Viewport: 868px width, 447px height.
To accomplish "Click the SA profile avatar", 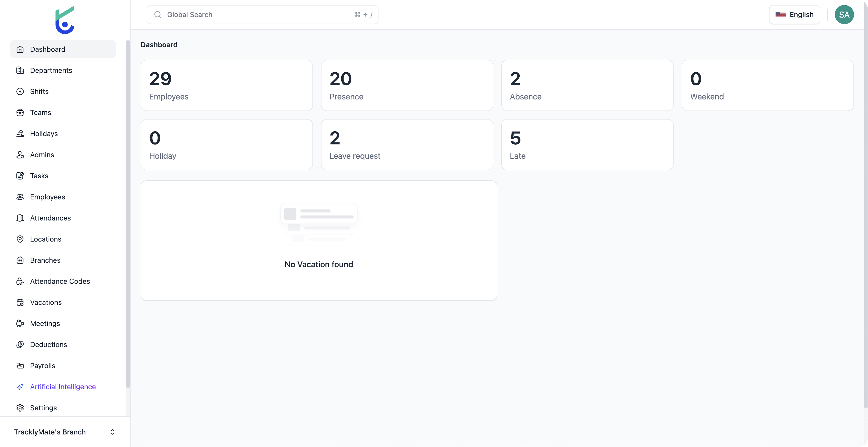I will pos(844,14).
